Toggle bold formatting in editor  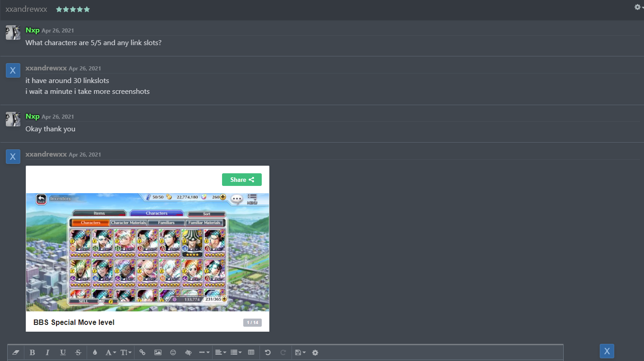click(x=32, y=352)
